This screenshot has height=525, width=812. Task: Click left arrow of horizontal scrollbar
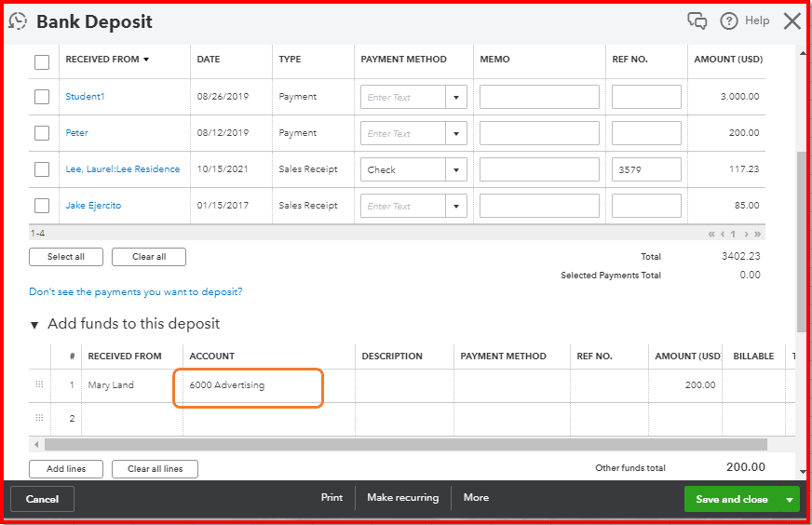click(36, 444)
